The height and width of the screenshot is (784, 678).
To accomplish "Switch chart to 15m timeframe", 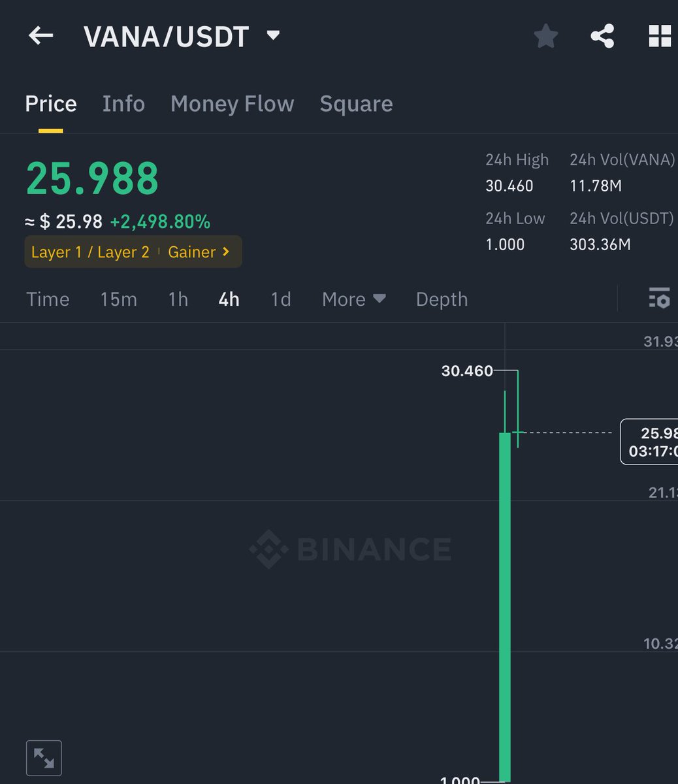I will point(118,299).
